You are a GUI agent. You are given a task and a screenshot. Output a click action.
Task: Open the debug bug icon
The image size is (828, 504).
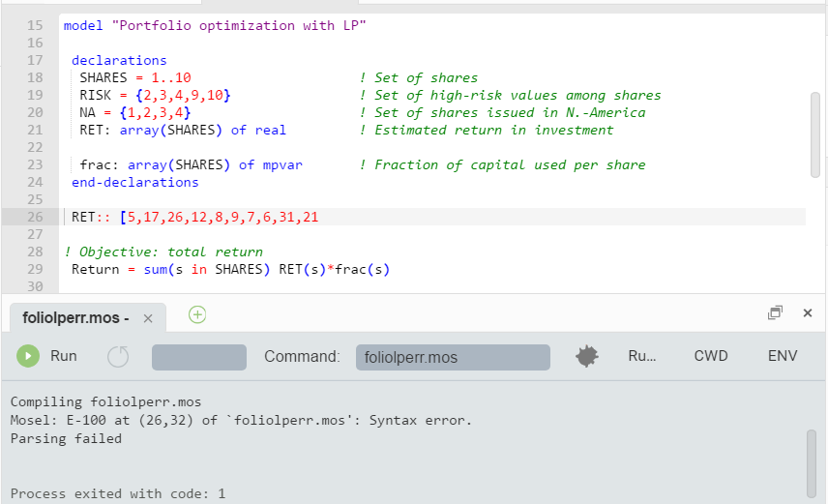click(587, 357)
